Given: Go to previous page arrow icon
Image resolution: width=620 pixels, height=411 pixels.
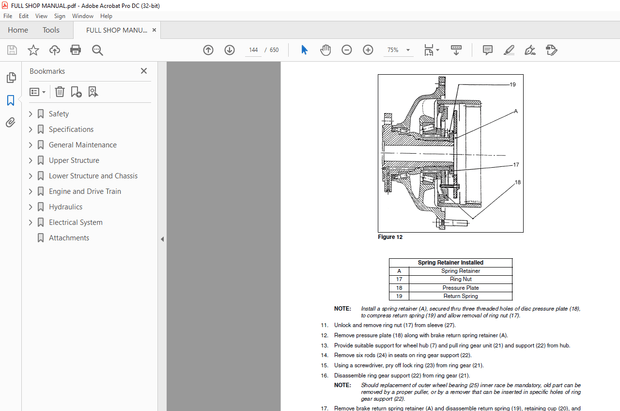Looking at the screenshot, I should coord(208,50).
